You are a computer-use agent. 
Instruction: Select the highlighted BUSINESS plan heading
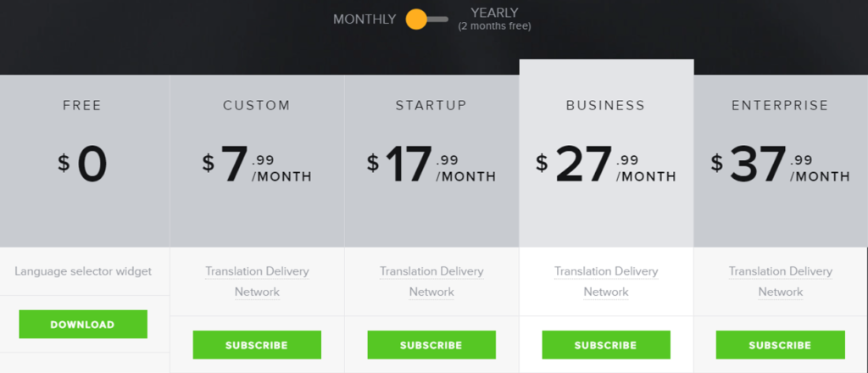[x=606, y=106]
